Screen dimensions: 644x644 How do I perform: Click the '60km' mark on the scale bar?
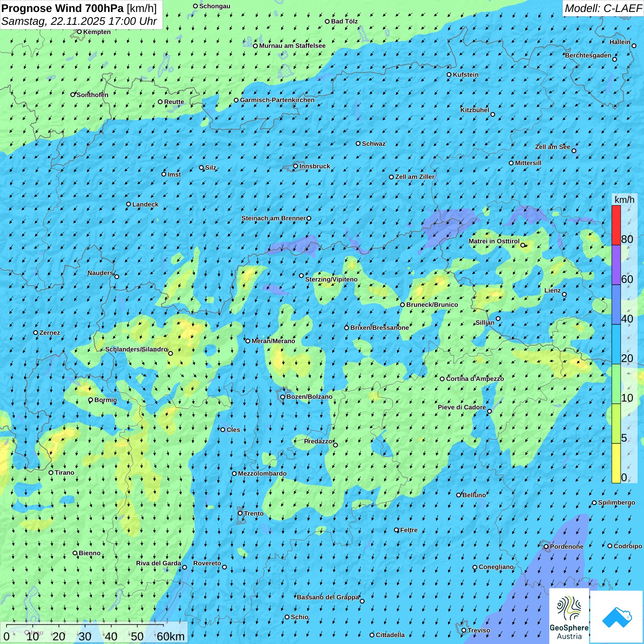click(171, 637)
